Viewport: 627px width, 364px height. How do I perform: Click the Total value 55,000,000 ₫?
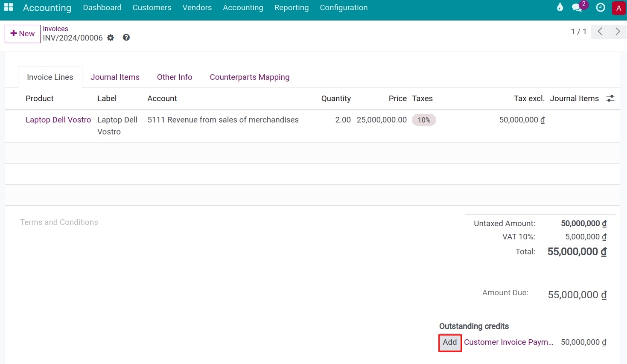(577, 252)
